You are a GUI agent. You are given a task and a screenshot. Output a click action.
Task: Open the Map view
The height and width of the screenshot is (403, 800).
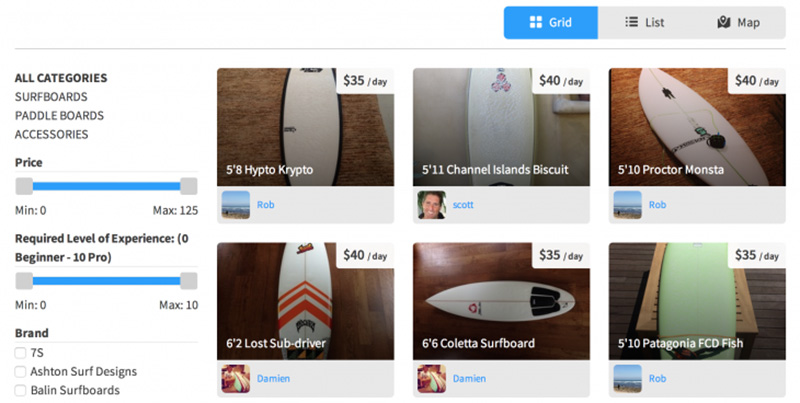pyautogui.click(x=738, y=22)
